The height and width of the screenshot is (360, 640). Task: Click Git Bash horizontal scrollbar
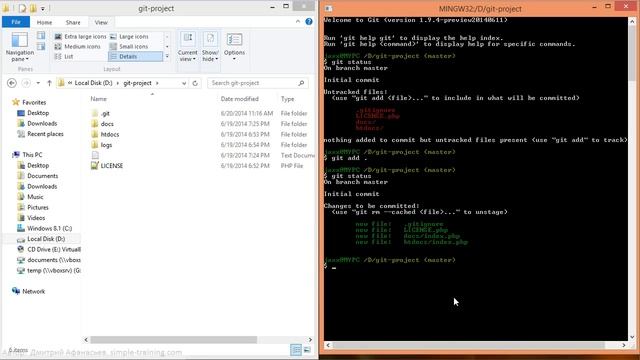(469, 345)
